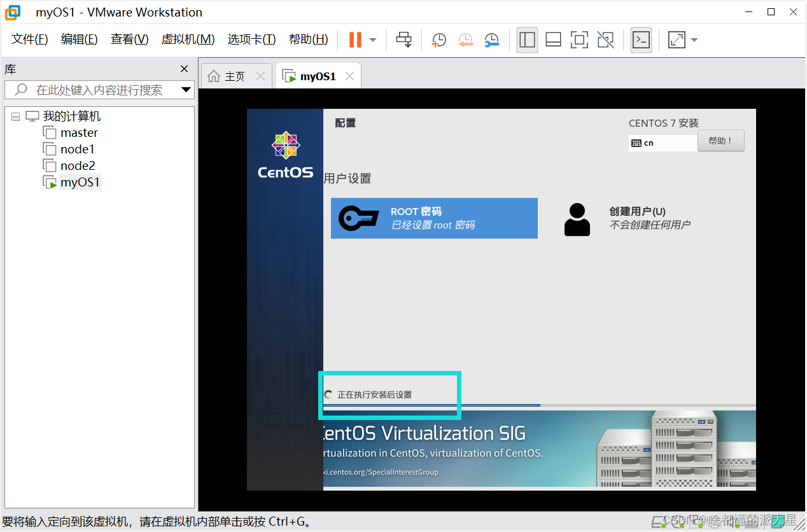Open ROOT 密码 settings in the installer

[x=434, y=218]
